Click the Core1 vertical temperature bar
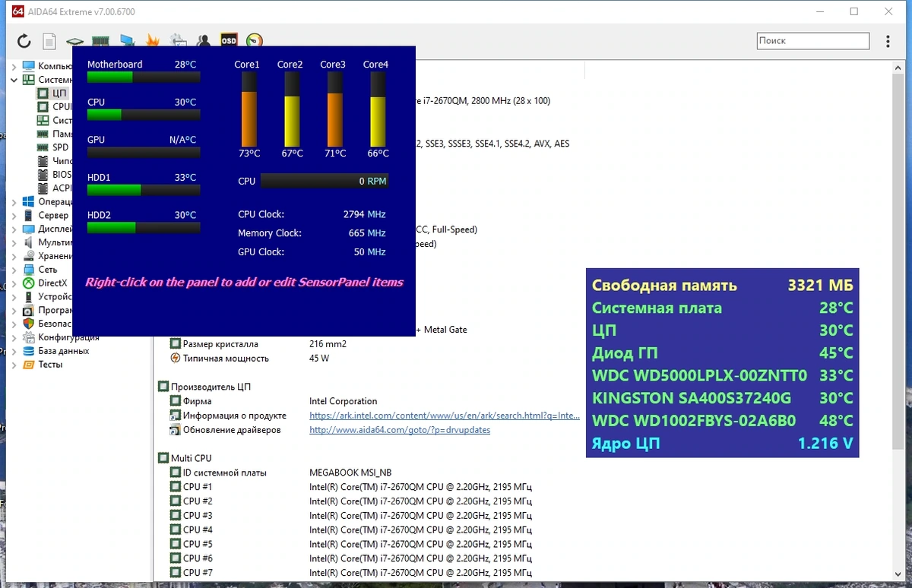Viewport: 912px width, 588px height. (x=249, y=111)
